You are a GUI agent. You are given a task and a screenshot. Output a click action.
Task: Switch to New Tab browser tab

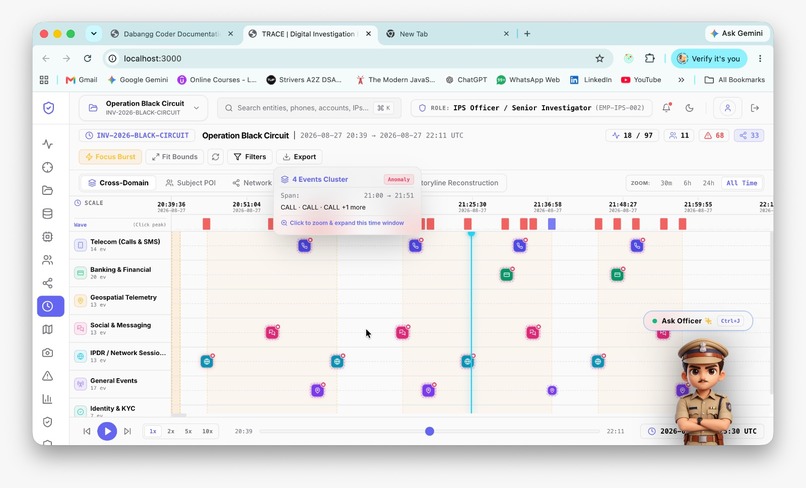[x=446, y=34]
